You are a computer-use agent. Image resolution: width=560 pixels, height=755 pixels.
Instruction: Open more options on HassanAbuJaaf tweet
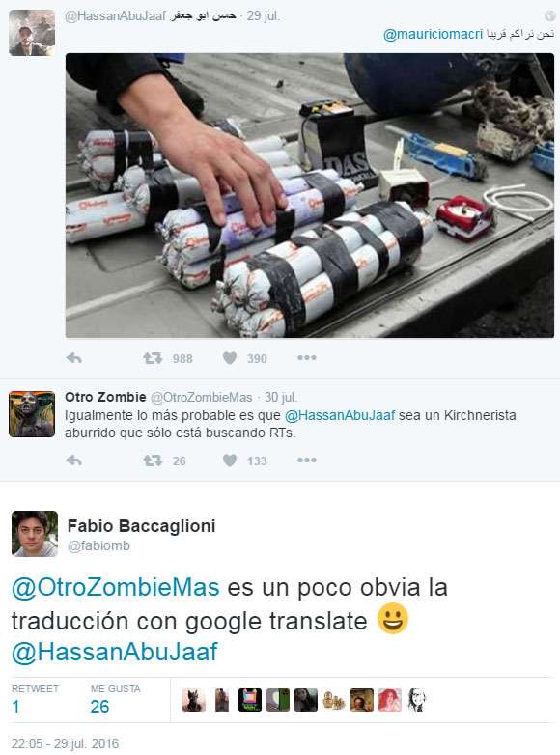(307, 358)
